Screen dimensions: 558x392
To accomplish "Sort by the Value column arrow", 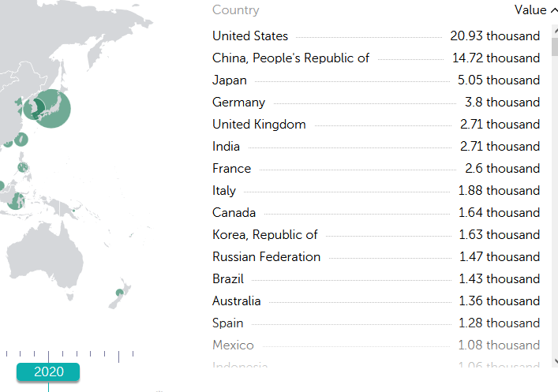I will coord(554,10).
